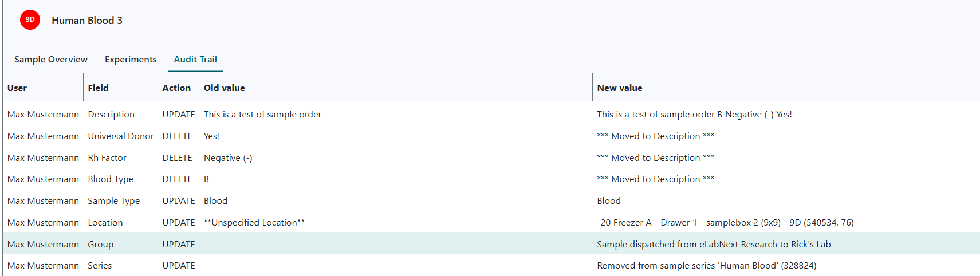Image resolution: width=980 pixels, height=276 pixels.
Task: Click the red 9D sample position icon
Action: tap(30, 19)
